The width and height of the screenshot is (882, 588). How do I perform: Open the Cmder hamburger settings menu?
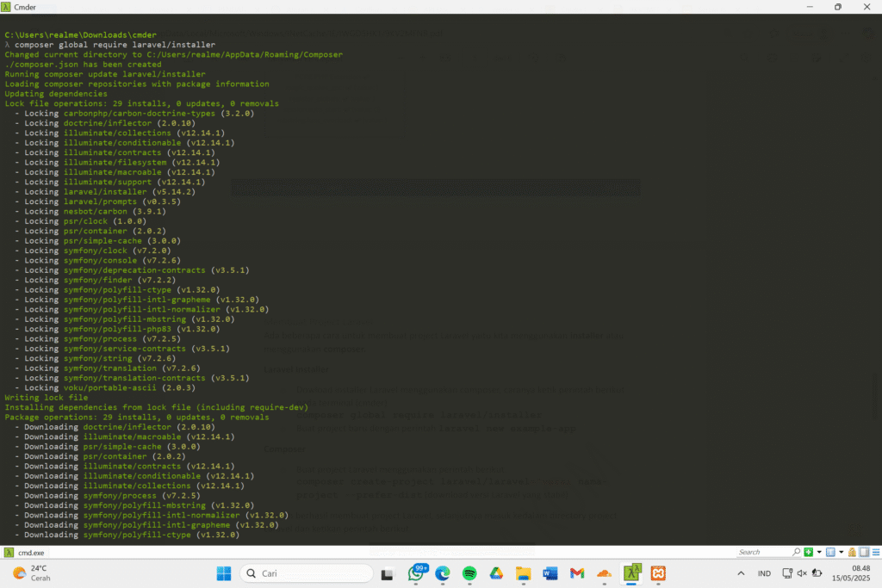[874, 553]
